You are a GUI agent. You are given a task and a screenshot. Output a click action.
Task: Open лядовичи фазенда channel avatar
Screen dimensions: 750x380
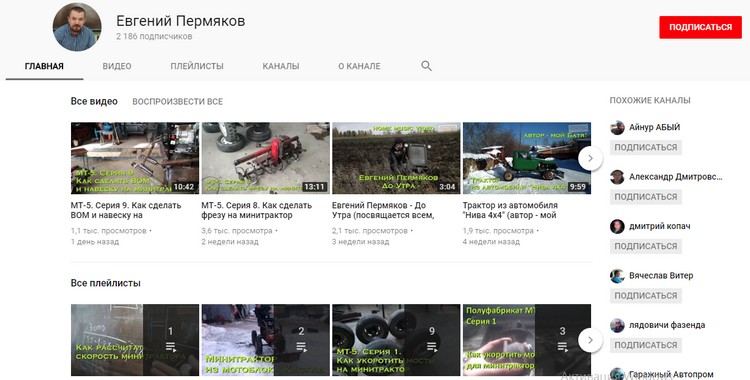tap(617, 325)
